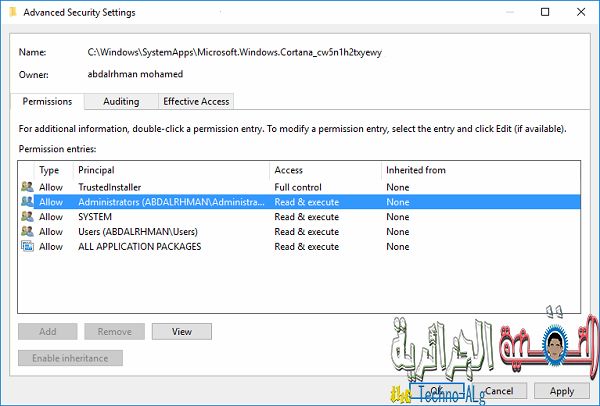Viewport: 600px width, 406px height.
Task: Click the Principal column header
Action: [171, 170]
